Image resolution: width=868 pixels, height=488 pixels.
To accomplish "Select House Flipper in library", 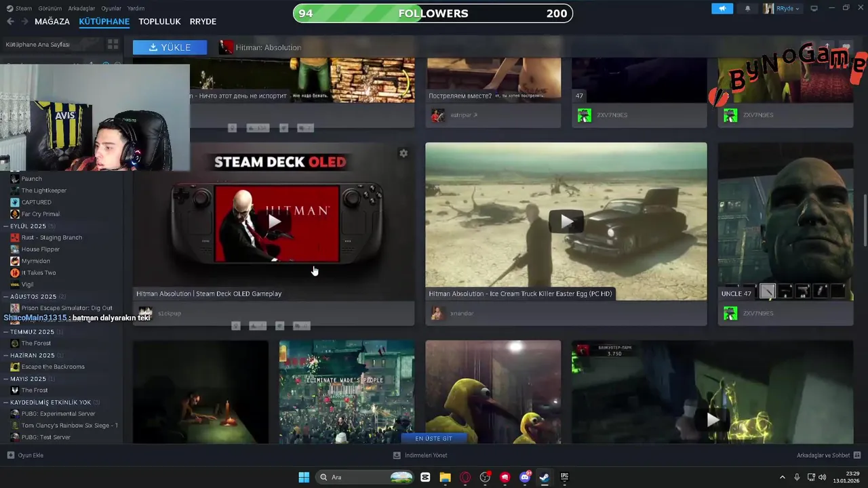I will point(41,249).
